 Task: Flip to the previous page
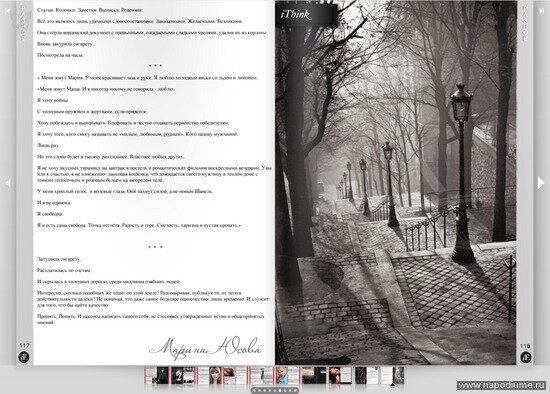click(7, 182)
